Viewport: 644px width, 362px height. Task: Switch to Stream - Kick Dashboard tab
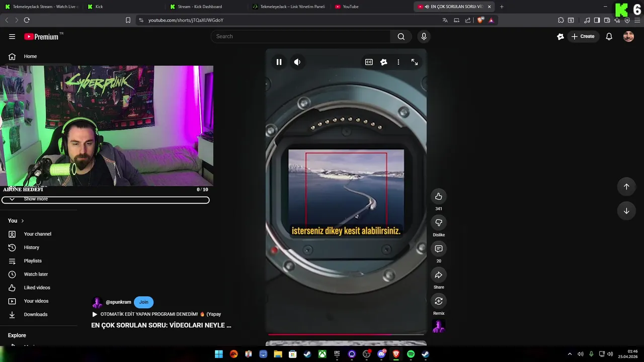(x=206, y=7)
